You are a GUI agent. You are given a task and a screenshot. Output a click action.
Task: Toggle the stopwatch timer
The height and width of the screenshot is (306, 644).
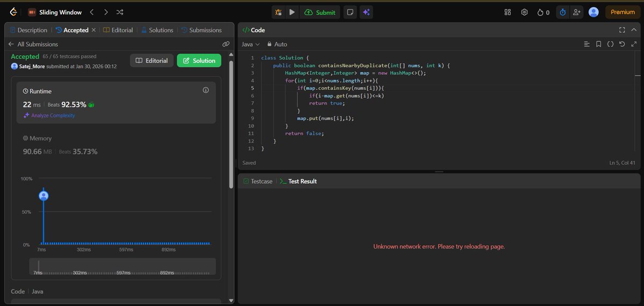coord(562,12)
